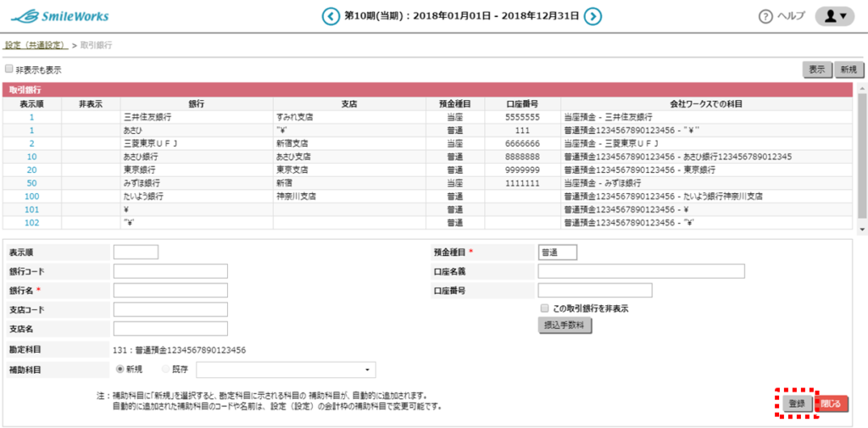The image size is (868, 428).
Task: Select account number 5555555 cell
Action: (x=522, y=117)
